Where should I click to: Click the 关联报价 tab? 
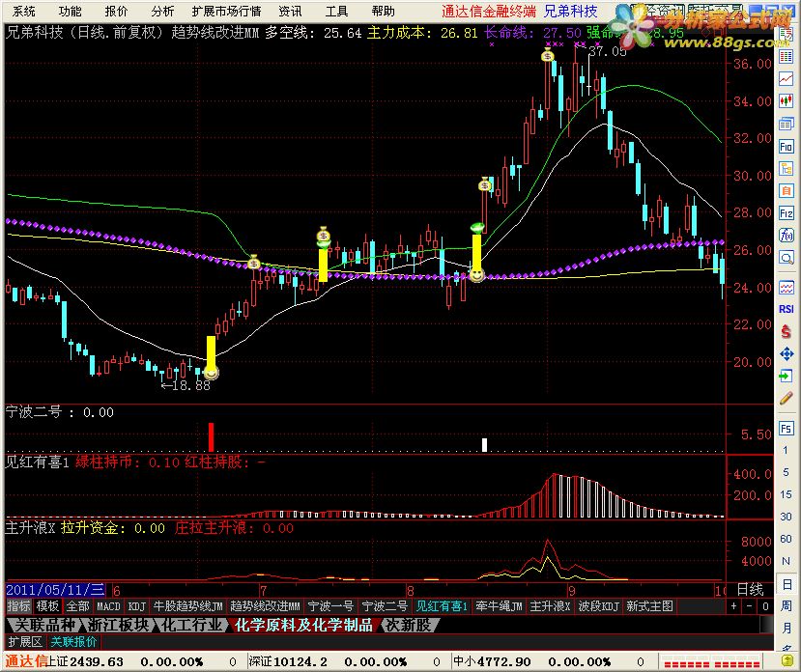click(x=73, y=642)
